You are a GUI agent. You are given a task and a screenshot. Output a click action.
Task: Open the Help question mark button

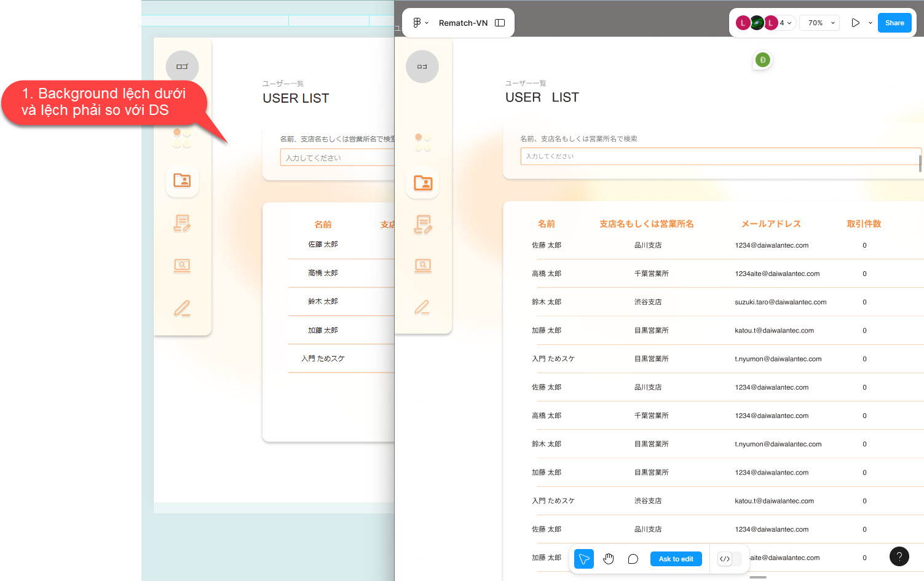pyautogui.click(x=899, y=556)
